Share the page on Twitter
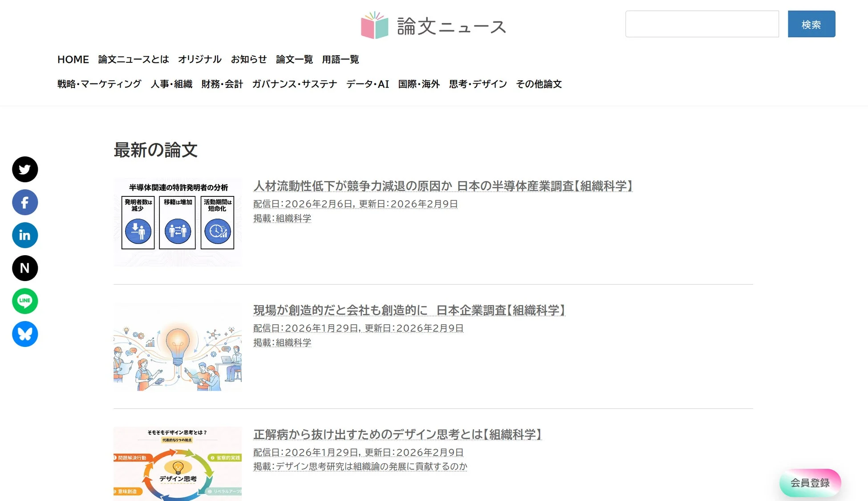 click(24, 169)
